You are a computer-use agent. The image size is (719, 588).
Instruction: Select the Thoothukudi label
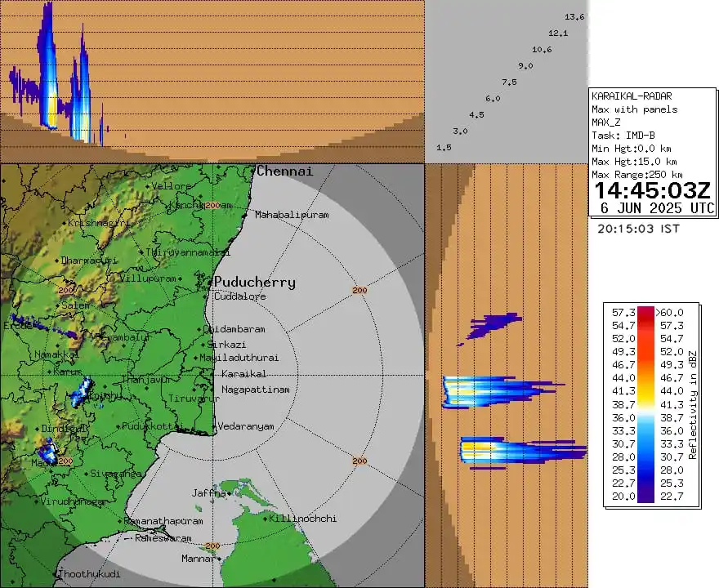tap(89, 574)
